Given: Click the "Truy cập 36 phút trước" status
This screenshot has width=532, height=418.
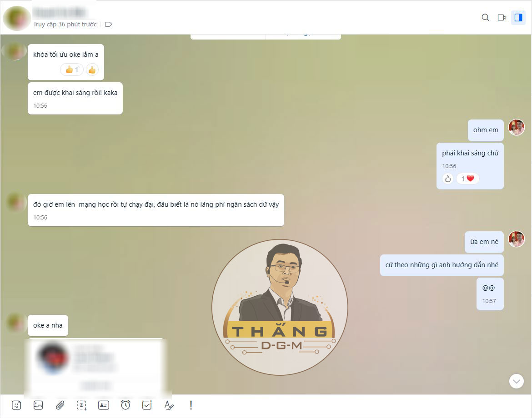Looking at the screenshot, I should point(65,25).
